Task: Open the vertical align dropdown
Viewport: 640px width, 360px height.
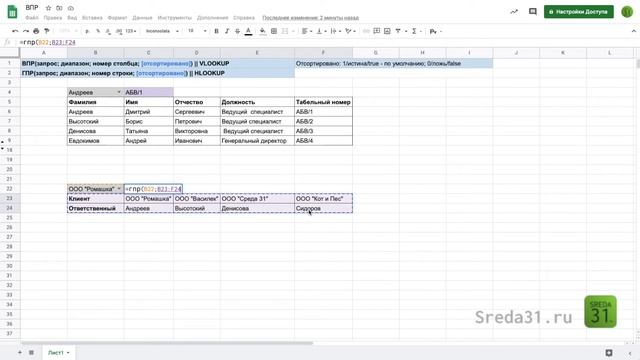Action: (321, 31)
